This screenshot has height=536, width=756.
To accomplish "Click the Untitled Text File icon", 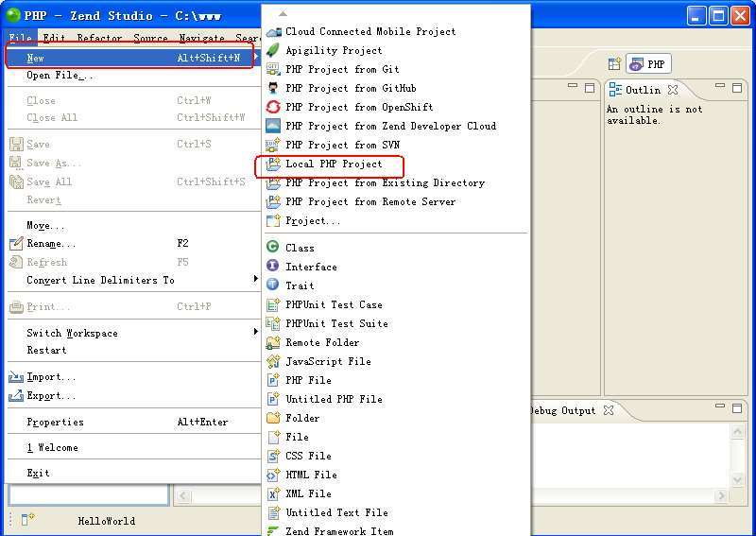I will (273, 512).
